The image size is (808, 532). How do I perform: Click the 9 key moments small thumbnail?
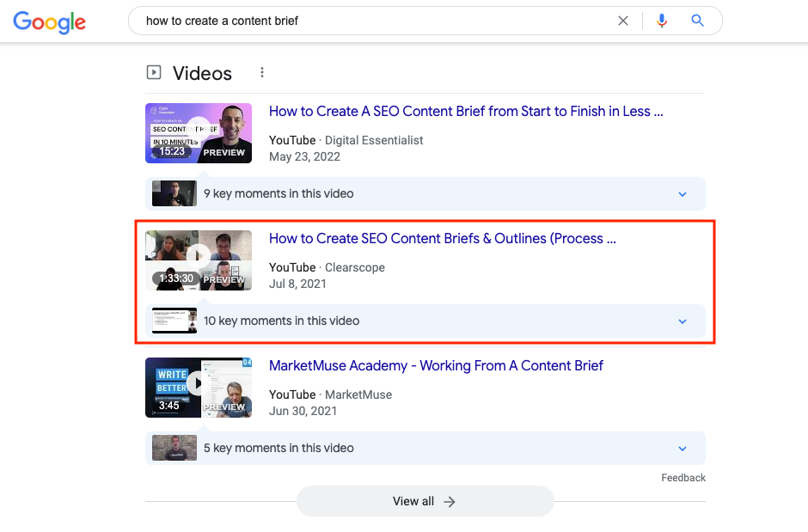pyautogui.click(x=174, y=193)
